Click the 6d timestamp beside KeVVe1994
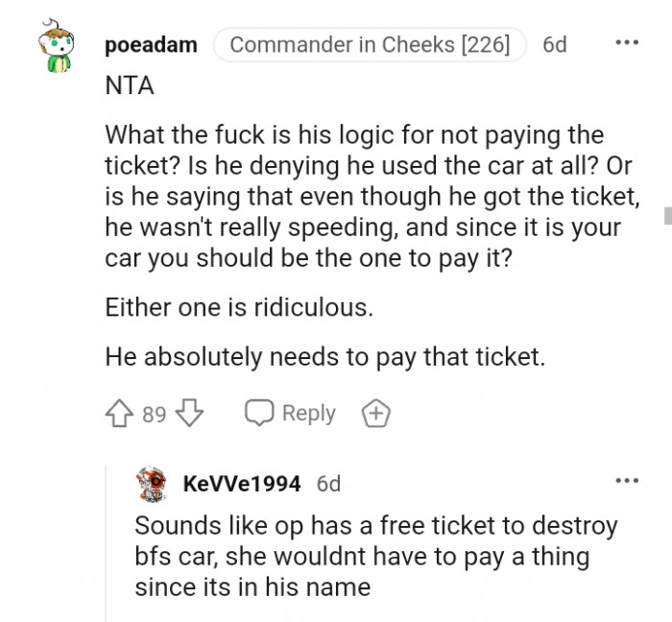672x622 pixels. click(328, 484)
